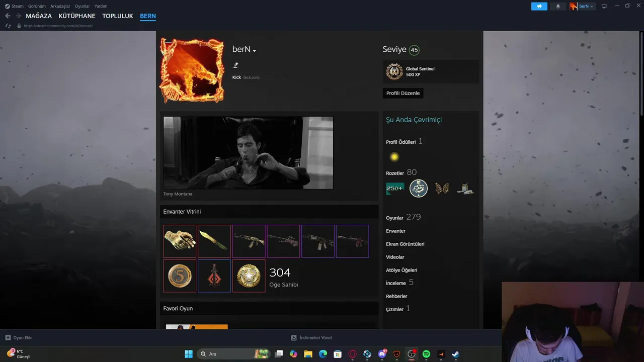Select the yellow knife inventory item
Image resolution: width=644 pixels, height=362 pixels.
click(214, 241)
